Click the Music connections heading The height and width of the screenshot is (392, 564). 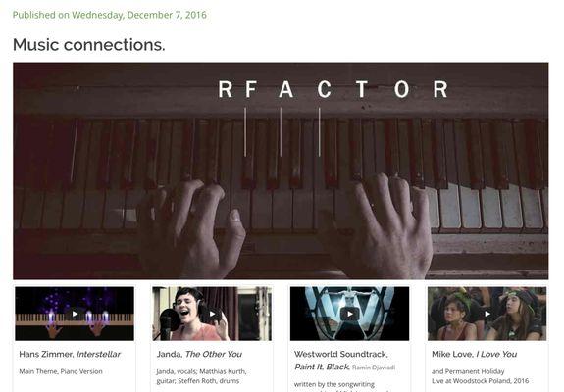pos(89,45)
